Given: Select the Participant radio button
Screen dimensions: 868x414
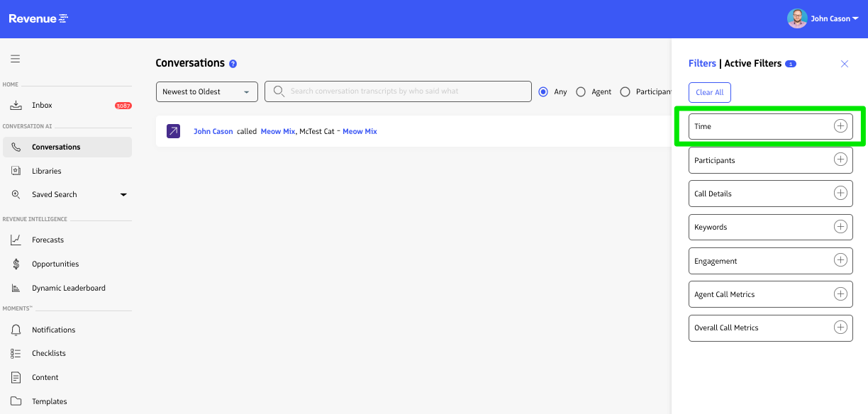Looking at the screenshot, I should coord(625,91).
